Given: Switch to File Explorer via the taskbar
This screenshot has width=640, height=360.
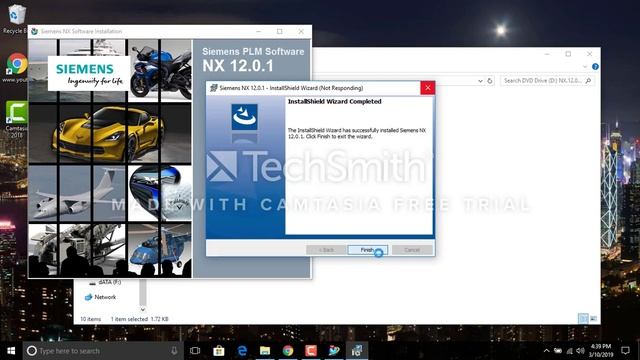Looking at the screenshot, I should [265, 351].
